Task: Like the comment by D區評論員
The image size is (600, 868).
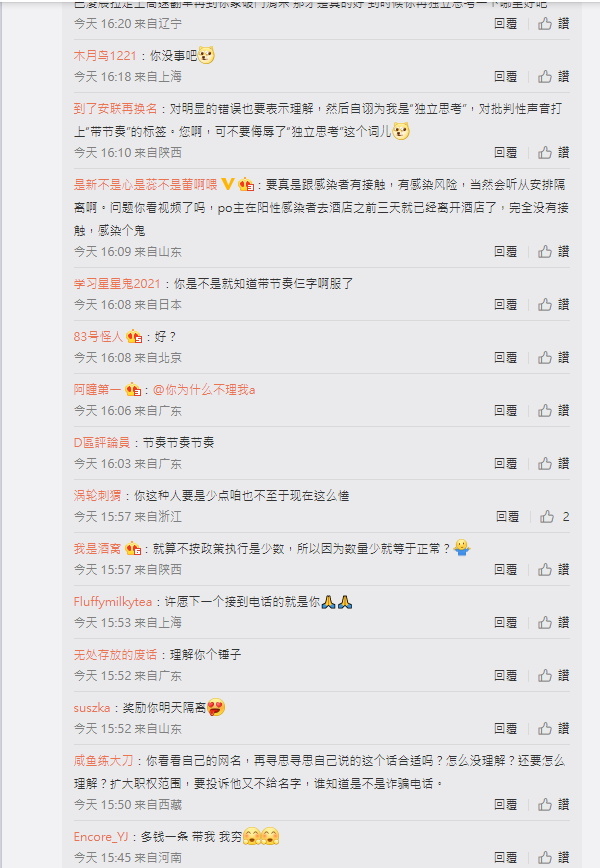Action: click(553, 463)
